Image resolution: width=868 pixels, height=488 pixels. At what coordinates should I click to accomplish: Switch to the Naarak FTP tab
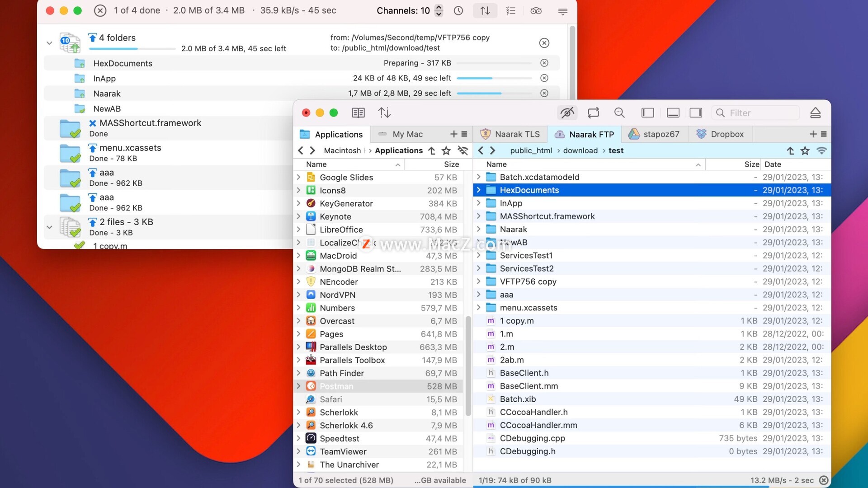tap(584, 134)
